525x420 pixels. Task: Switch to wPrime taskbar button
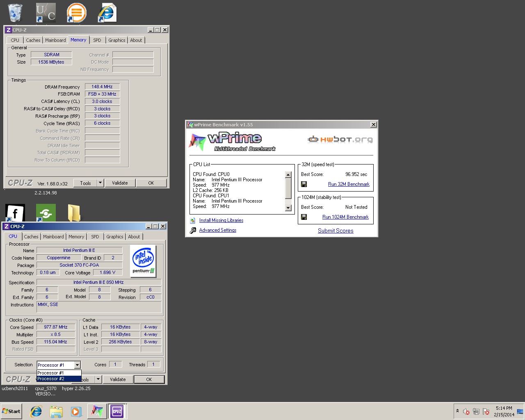[97, 411]
